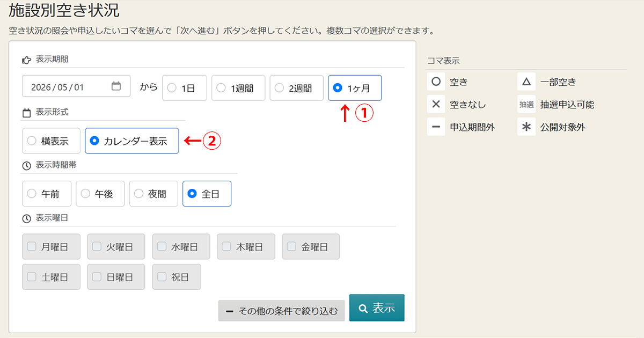
Task: Click the circle 空き legend icon
Action: pos(436,82)
